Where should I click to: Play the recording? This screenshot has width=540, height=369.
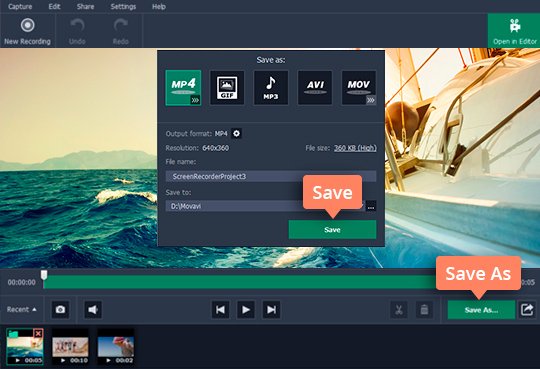click(x=246, y=309)
